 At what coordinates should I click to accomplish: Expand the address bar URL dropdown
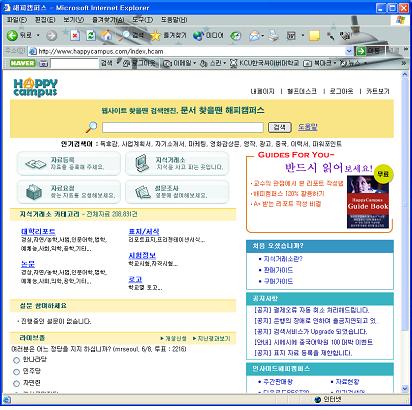pyautogui.click(x=349, y=51)
